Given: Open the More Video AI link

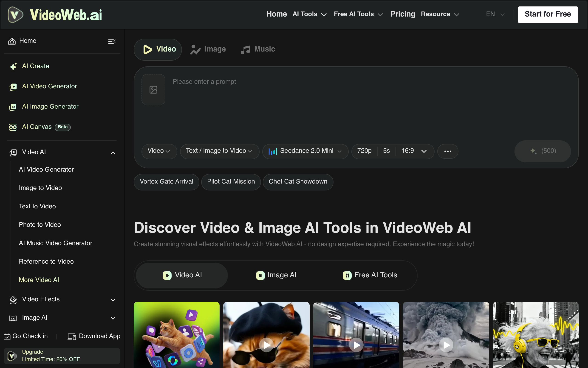Looking at the screenshot, I should 39,280.
